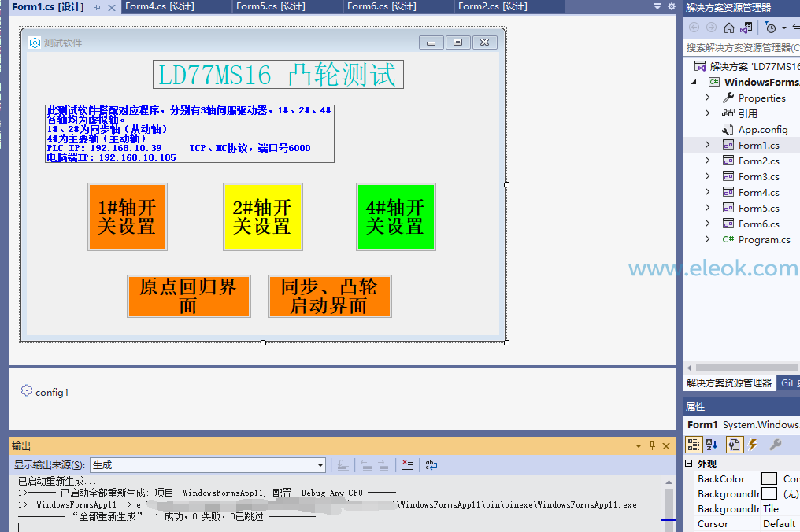
Task: Switch views using the Solution Explorer views icon
Action: click(x=746, y=28)
